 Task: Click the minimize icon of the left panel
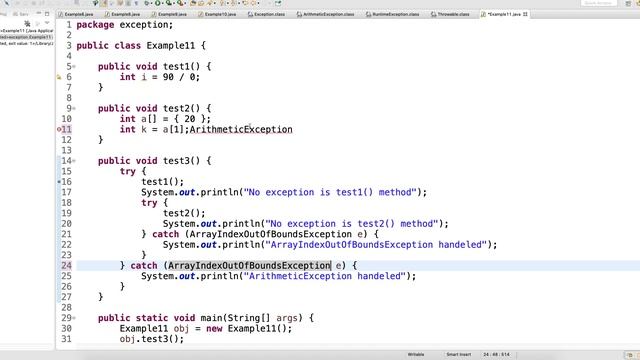[38, 14]
